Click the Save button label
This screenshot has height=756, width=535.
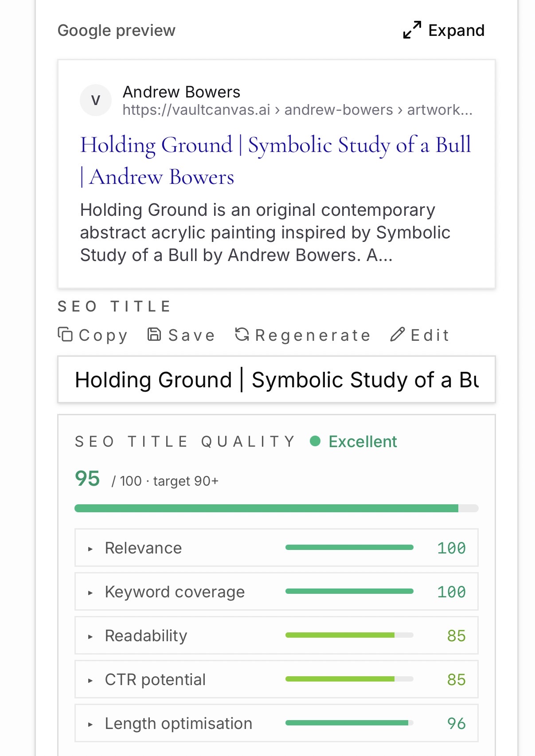coord(191,335)
